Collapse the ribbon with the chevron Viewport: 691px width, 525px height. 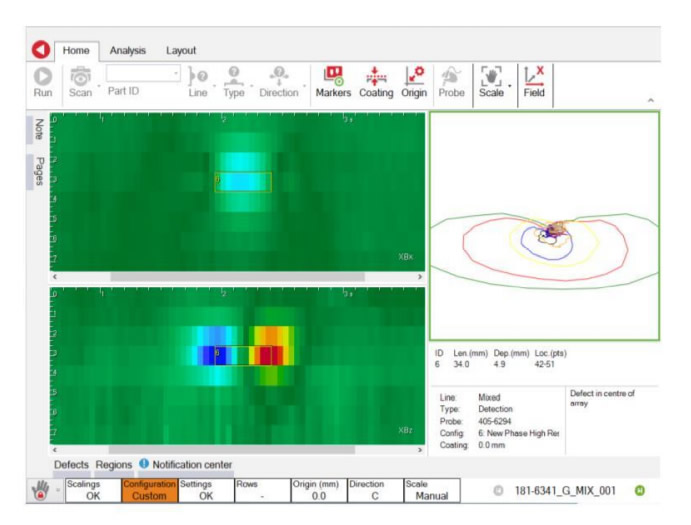coord(650,101)
